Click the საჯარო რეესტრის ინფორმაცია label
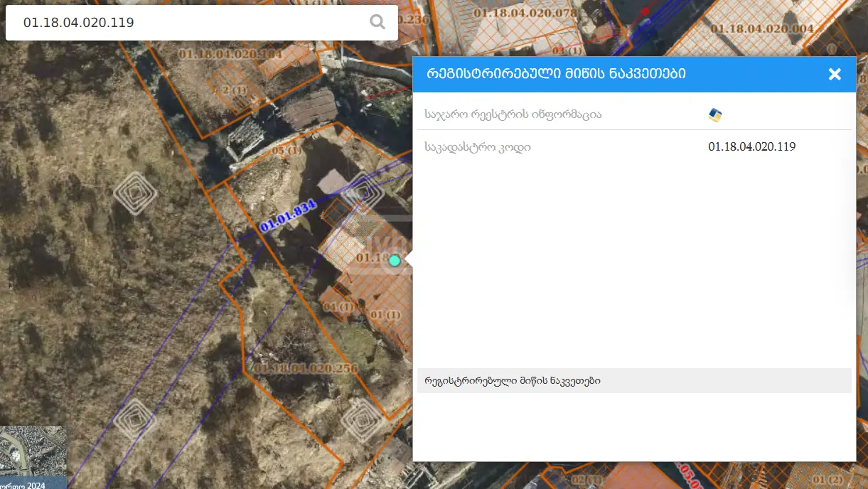Viewport: 868px width, 489px height. 513,114
